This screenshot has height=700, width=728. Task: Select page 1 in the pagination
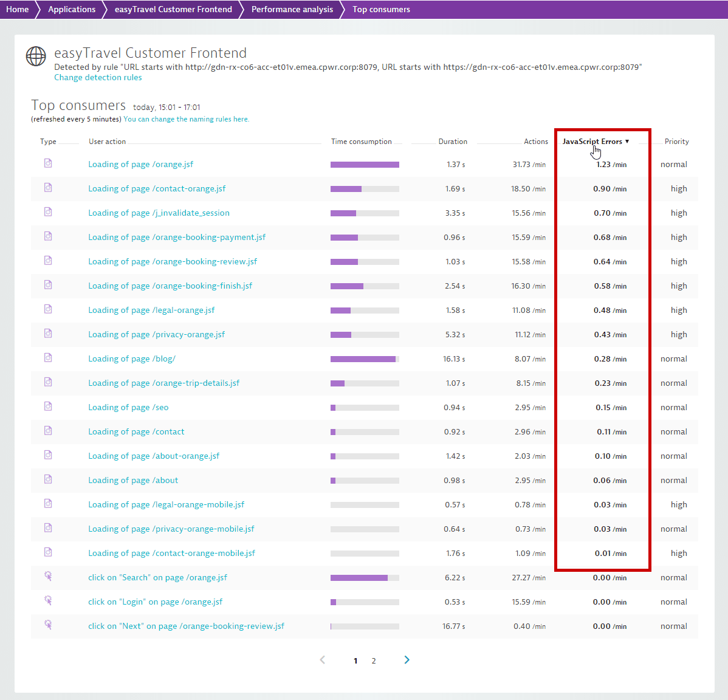pyautogui.click(x=355, y=661)
